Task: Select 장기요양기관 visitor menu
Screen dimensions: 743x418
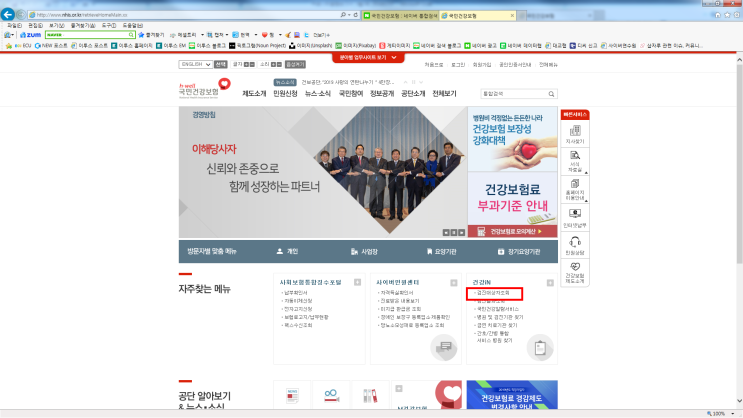Action: pyautogui.click(x=519, y=252)
